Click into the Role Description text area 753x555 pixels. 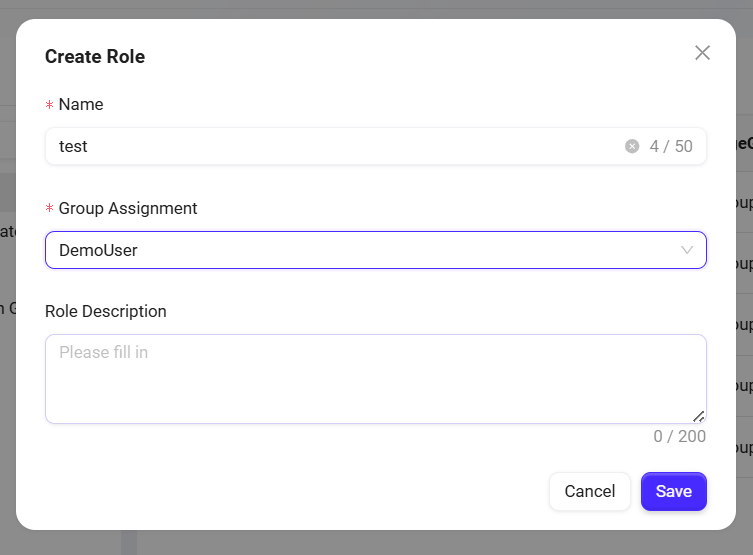(375, 385)
